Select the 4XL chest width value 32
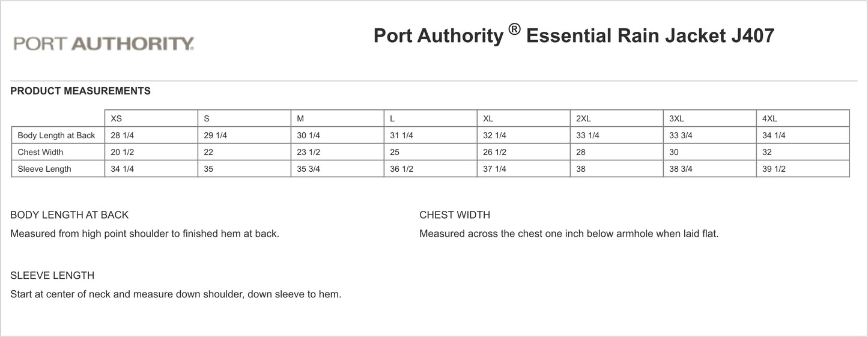Screen dimensions: 868x337 point(767,153)
